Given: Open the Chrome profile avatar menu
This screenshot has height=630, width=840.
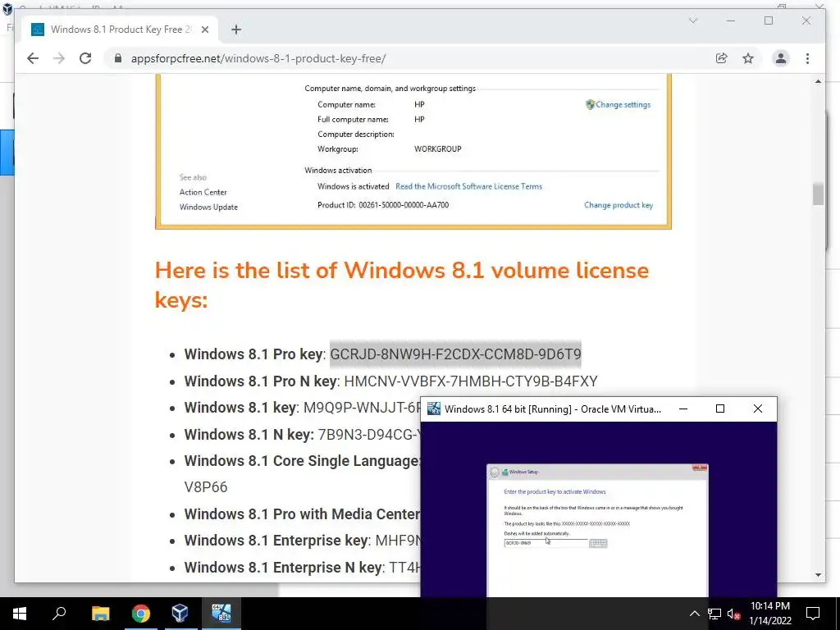Looking at the screenshot, I should [781, 58].
